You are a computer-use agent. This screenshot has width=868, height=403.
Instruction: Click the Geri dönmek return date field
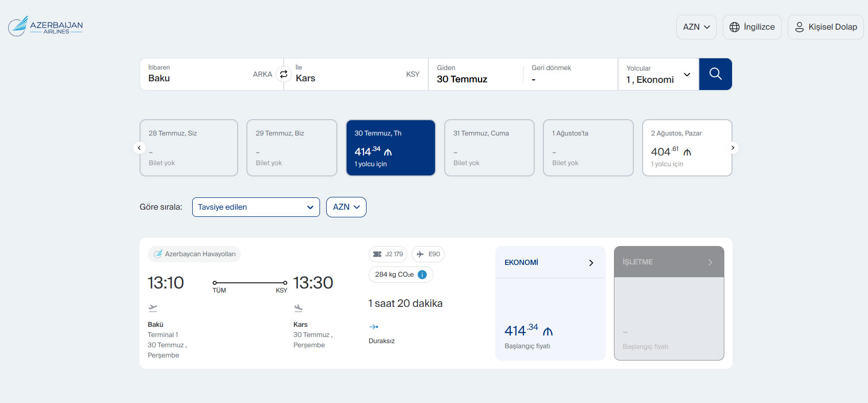570,74
